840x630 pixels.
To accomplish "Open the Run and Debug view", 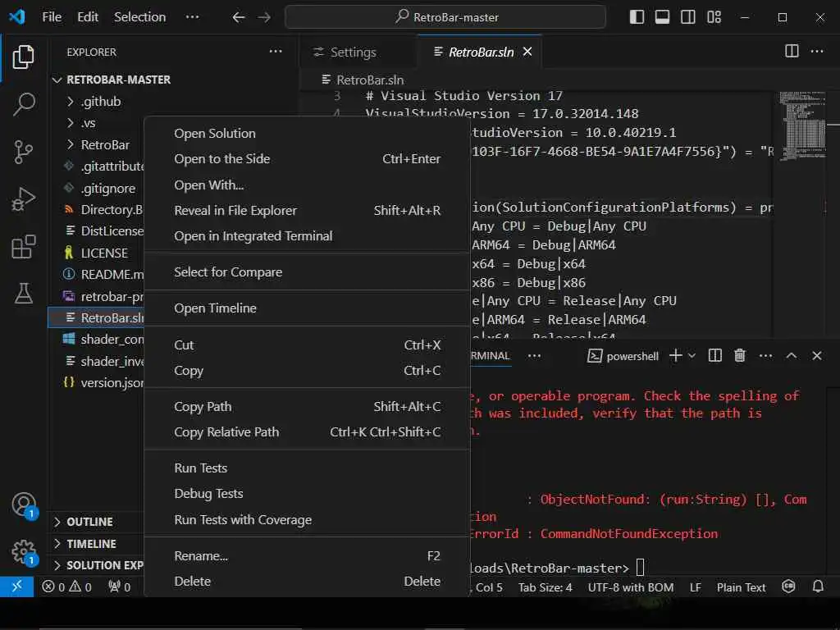I will [x=24, y=199].
